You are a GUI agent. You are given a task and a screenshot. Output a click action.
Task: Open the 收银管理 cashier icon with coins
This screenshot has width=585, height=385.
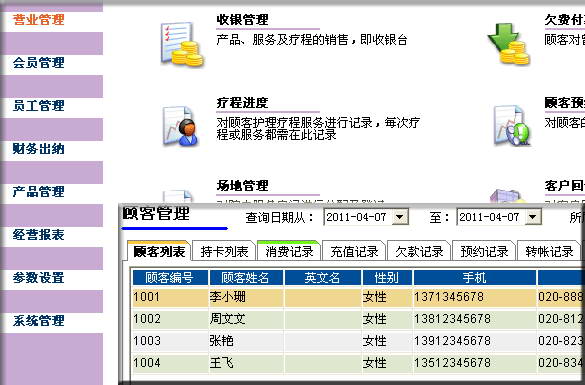click(182, 44)
